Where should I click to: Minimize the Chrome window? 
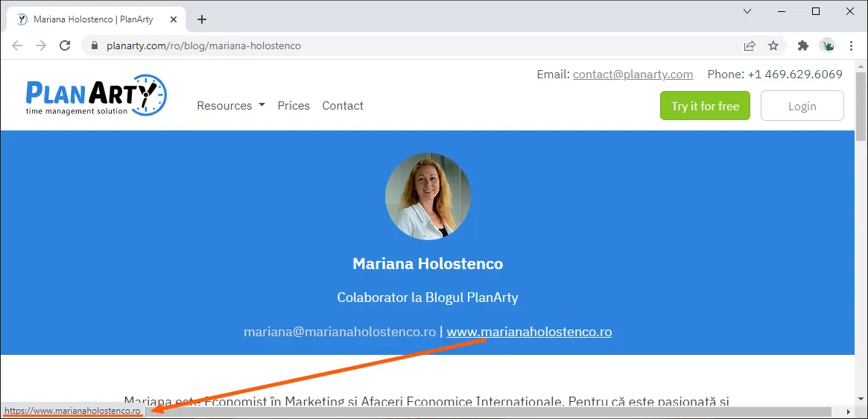[782, 10]
